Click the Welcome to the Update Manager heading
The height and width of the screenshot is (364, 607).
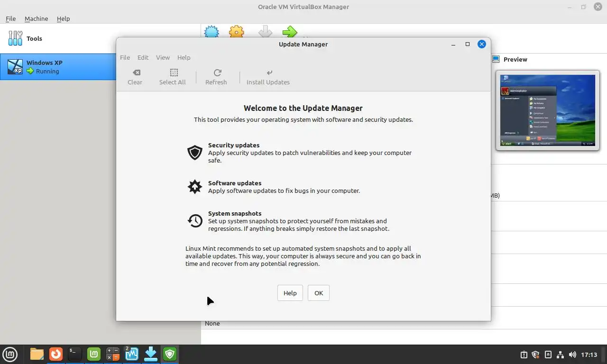click(303, 108)
